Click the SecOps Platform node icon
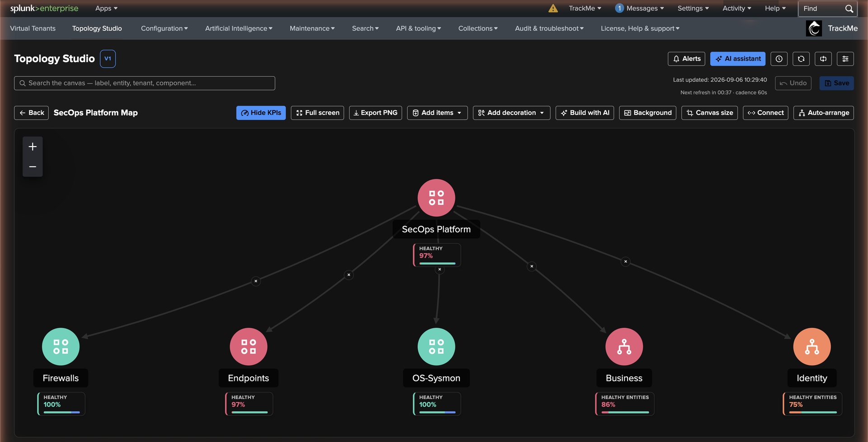Image resolution: width=868 pixels, height=442 pixels. (436, 198)
